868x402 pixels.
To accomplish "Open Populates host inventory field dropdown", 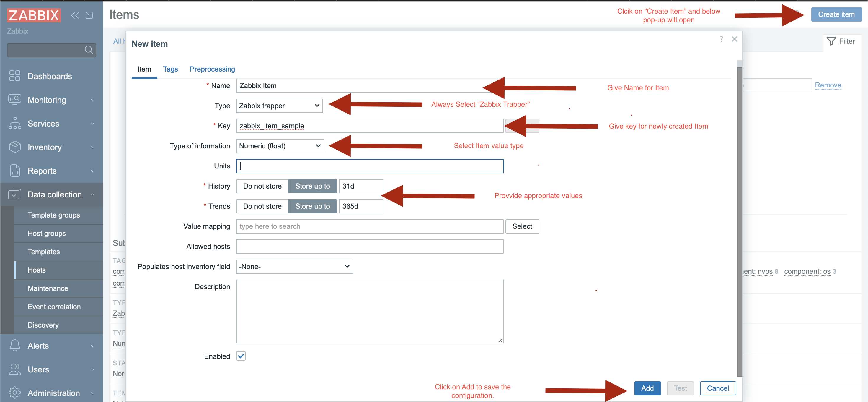I will point(295,266).
